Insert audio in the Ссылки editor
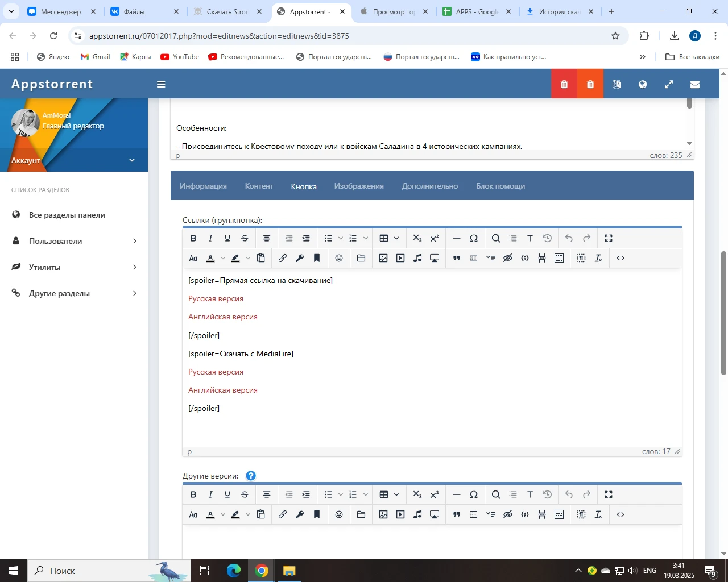Image resolution: width=728 pixels, height=582 pixels. (417, 258)
